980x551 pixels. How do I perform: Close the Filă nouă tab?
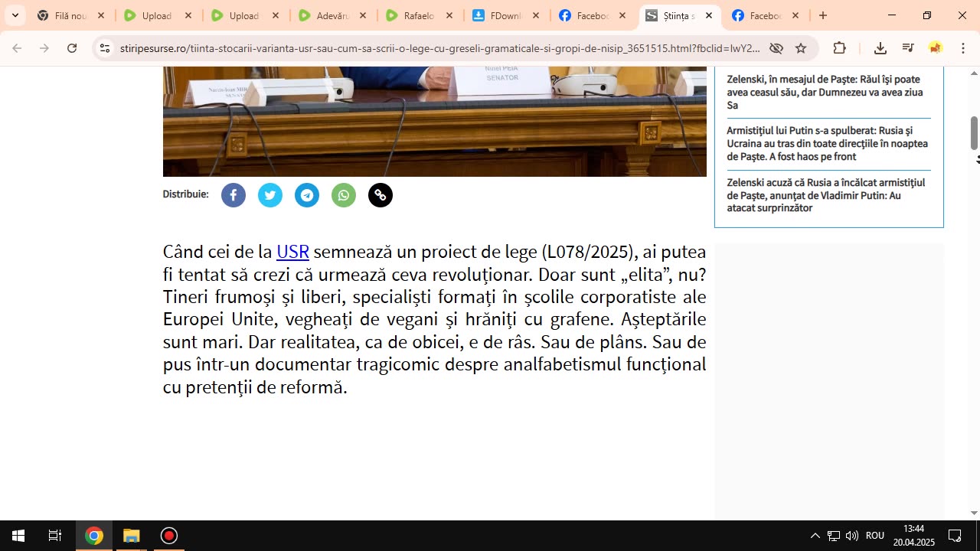(101, 15)
